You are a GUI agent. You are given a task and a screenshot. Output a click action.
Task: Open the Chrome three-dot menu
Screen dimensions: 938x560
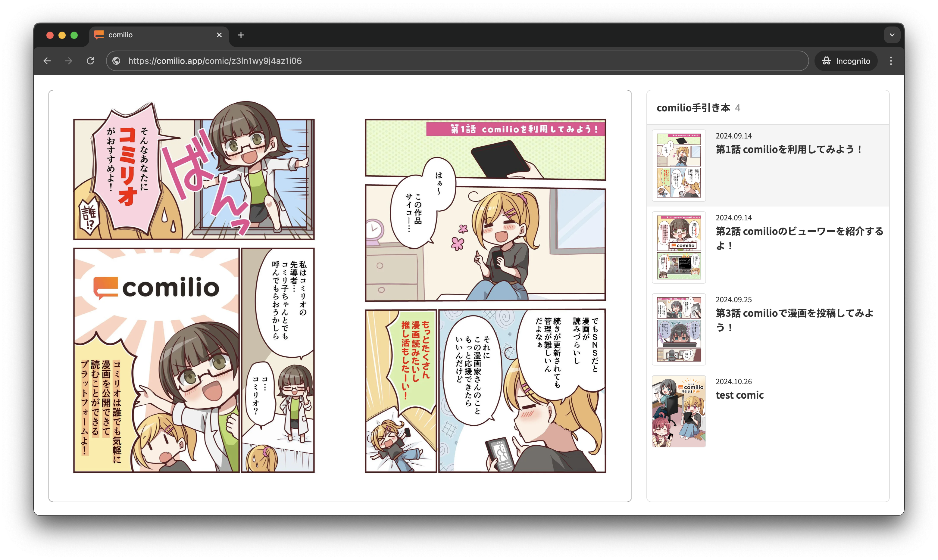891,61
